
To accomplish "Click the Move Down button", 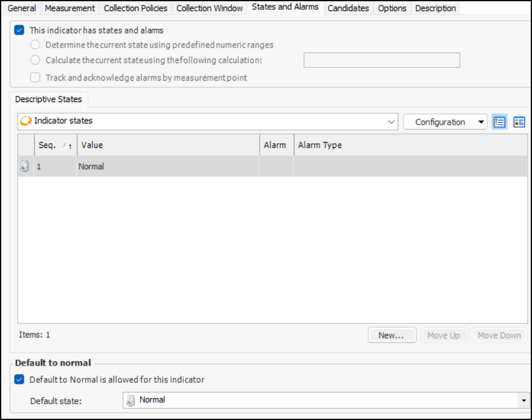I will point(500,335).
